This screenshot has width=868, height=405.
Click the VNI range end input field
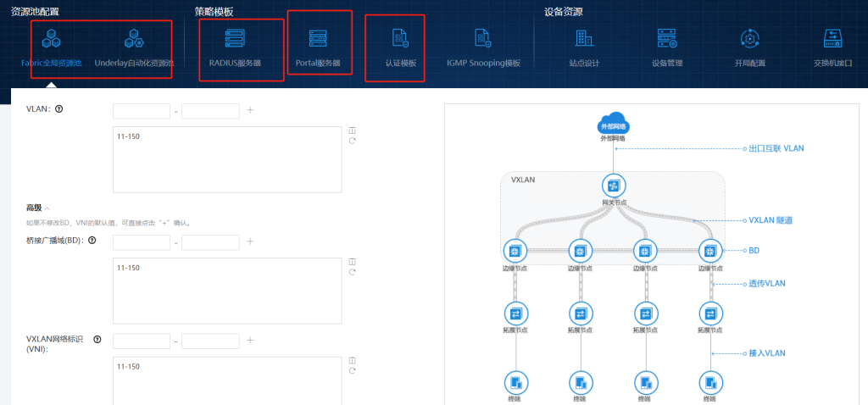(x=210, y=341)
